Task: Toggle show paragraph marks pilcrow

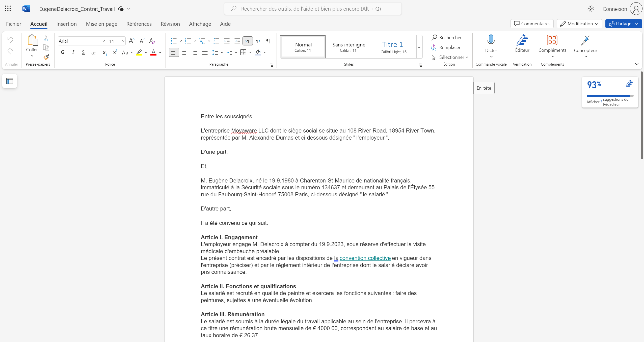Action: tap(268, 41)
